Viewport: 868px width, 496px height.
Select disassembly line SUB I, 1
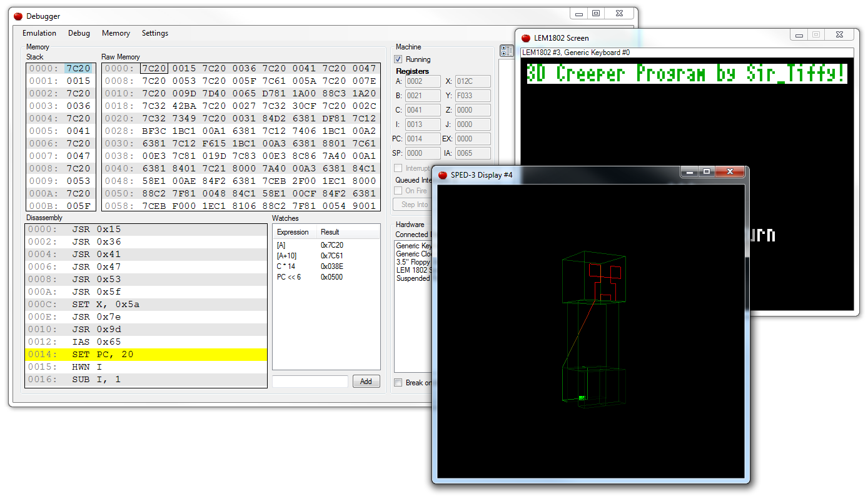(146, 380)
